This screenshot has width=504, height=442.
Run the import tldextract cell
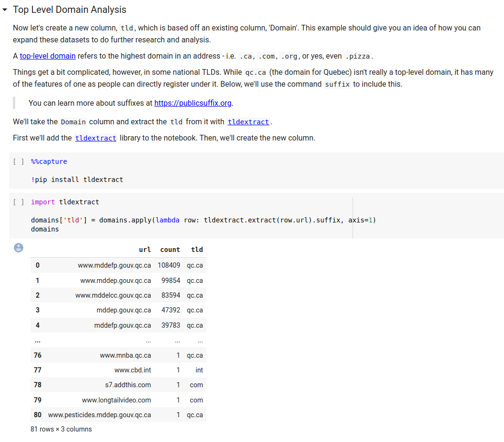18,202
